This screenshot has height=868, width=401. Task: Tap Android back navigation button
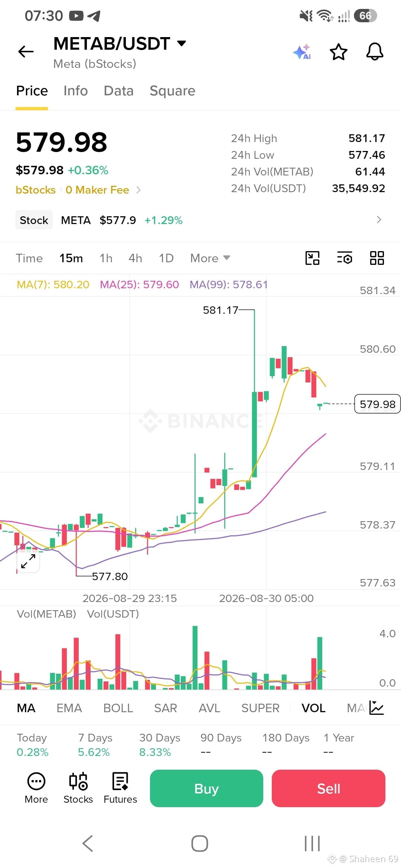tap(88, 844)
